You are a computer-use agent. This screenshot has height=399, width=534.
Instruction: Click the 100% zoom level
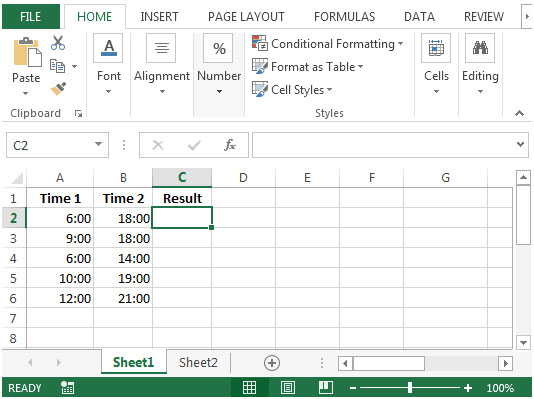point(500,388)
